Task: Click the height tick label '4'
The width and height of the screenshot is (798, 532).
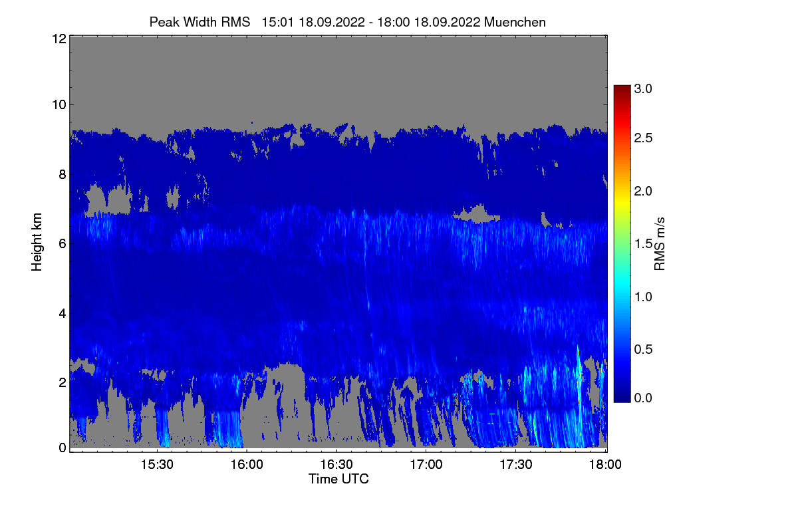Action: pos(62,313)
